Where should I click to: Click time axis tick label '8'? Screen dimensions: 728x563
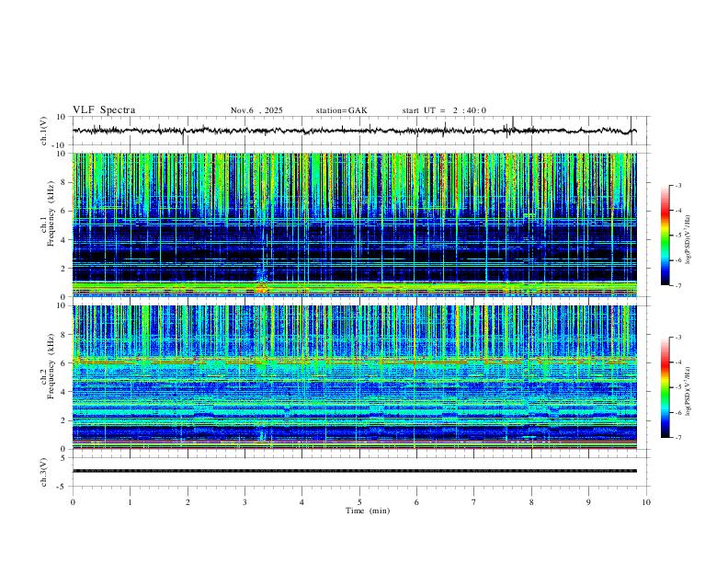tap(531, 502)
